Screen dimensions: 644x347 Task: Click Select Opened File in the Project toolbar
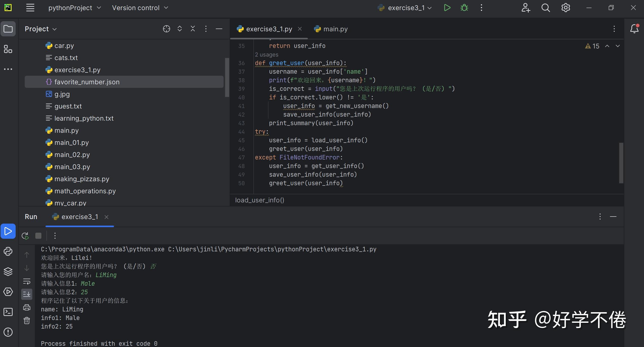point(166,29)
